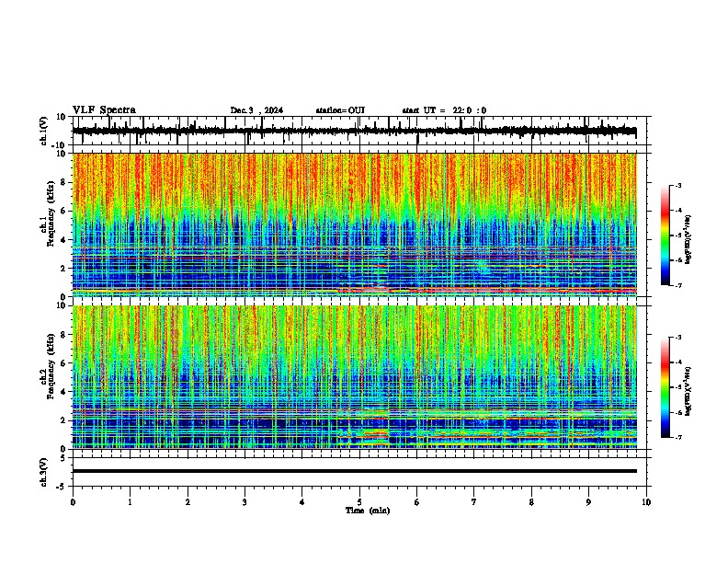Click time axis tick label "5"

click(359, 502)
